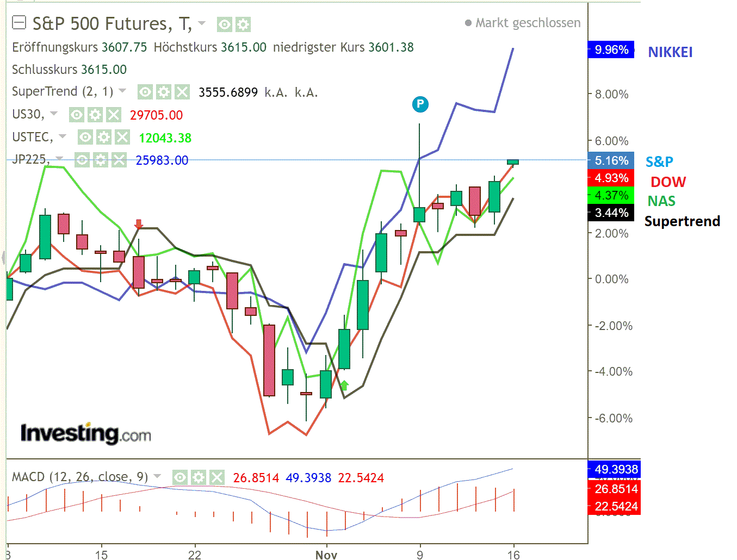
Task: Open SuperTrend indicator settings gear
Action: 164,92
